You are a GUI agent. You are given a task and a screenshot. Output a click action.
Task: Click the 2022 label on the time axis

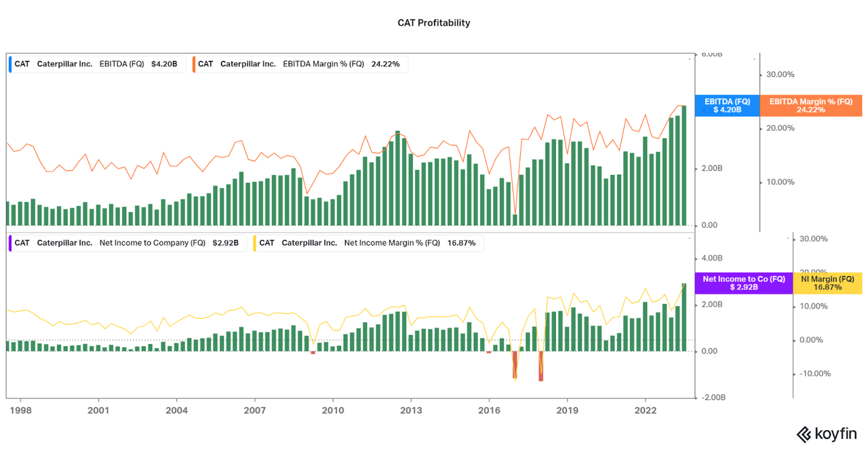click(x=645, y=410)
